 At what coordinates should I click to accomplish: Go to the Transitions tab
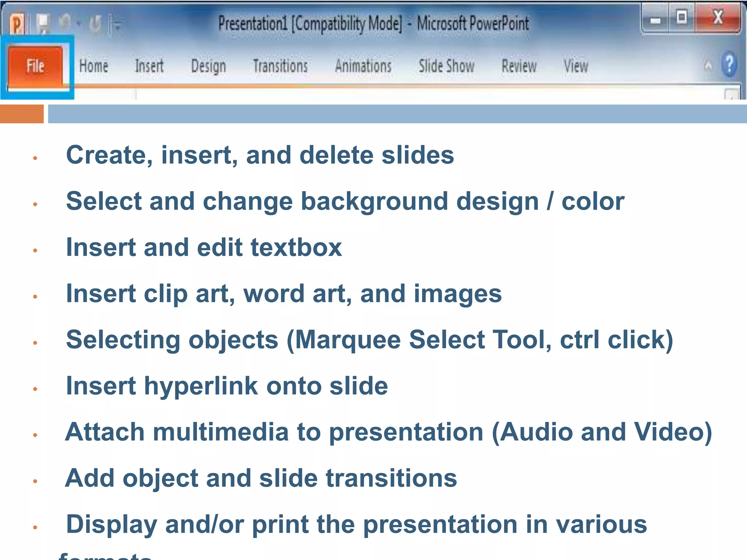pos(280,66)
